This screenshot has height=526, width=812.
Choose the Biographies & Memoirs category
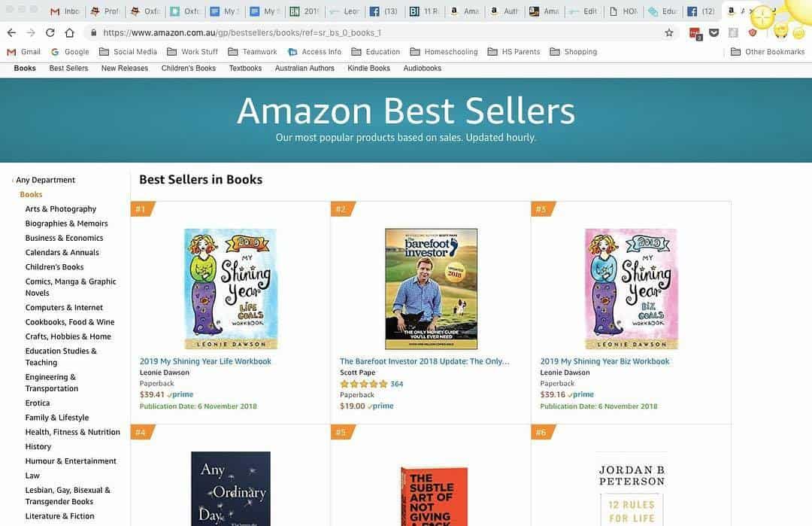[x=66, y=223]
